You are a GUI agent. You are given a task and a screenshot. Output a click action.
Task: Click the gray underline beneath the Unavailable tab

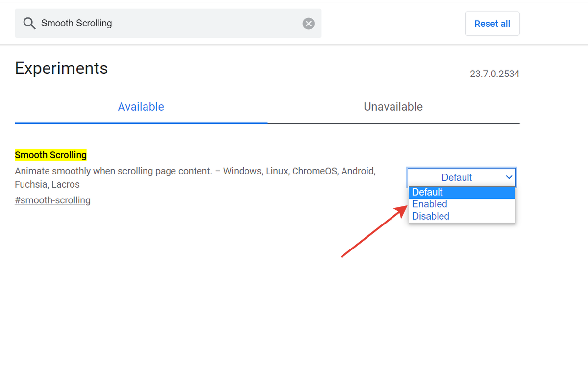pyautogui.click(x=393, y=123)
